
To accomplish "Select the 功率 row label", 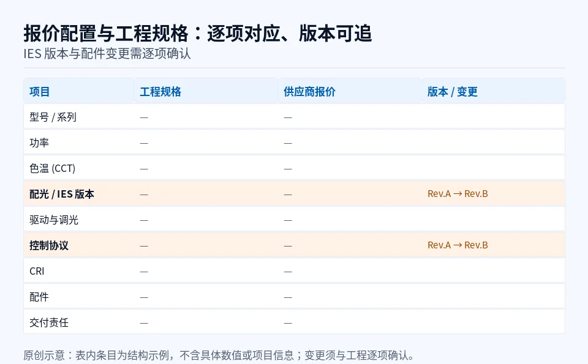I will (x=39, y=143).
